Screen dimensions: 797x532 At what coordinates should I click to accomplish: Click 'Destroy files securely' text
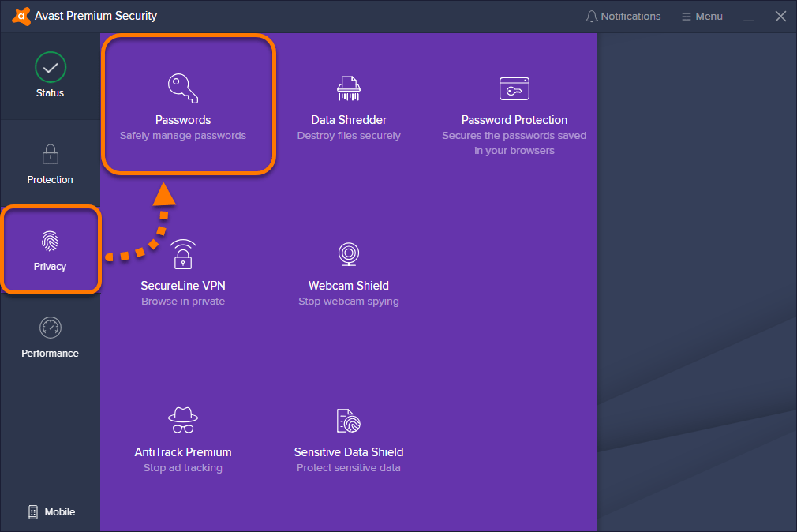349,136
